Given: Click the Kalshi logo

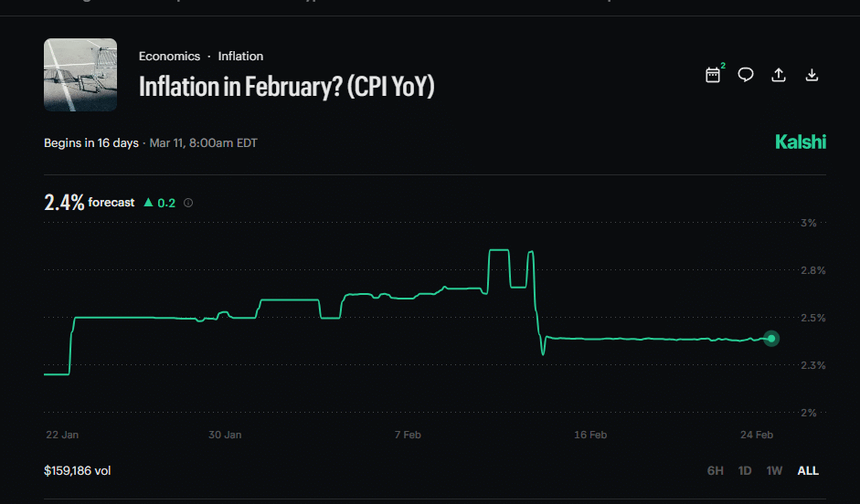Looking at the screenshot, I should click(x=800, y=142).
